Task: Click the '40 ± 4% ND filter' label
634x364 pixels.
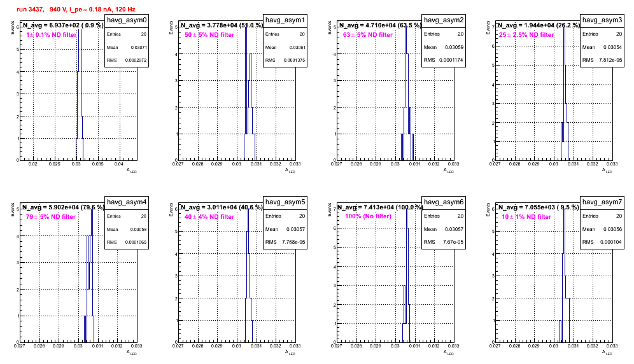Action: coord(209,217)
